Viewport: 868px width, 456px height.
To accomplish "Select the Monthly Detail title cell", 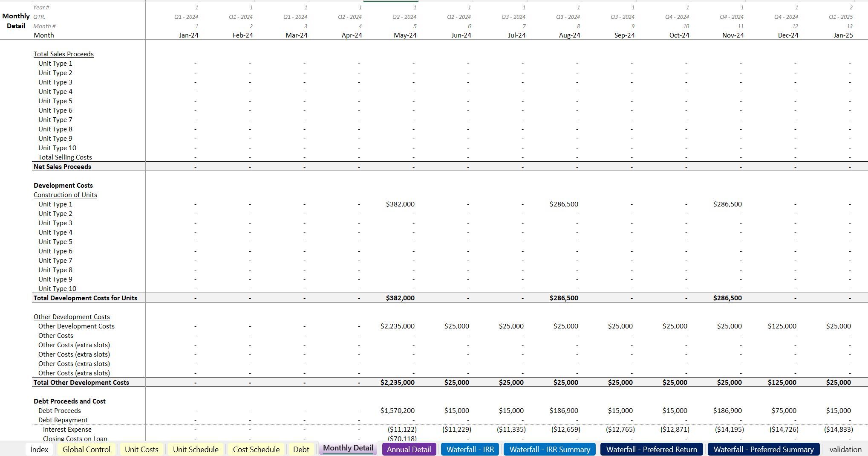I will (x=16, y=21).
